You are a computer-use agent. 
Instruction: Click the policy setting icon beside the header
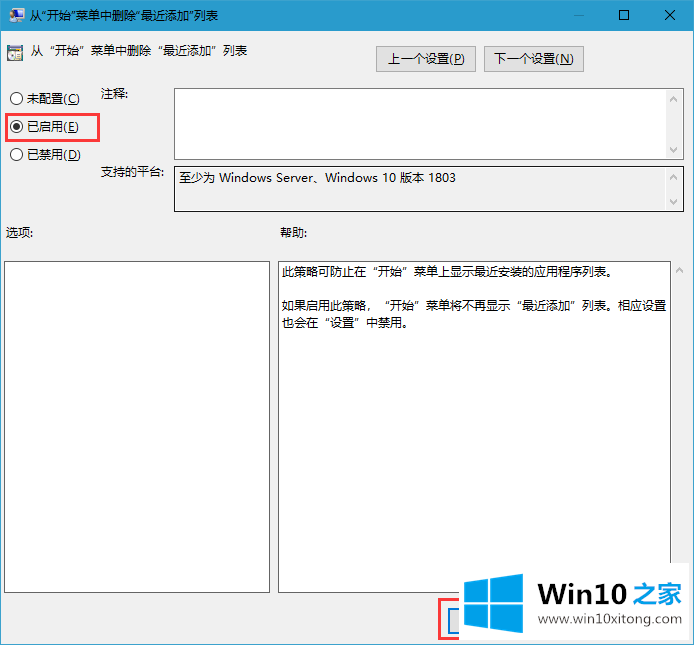pyautogui.click(x=15, y=53)
